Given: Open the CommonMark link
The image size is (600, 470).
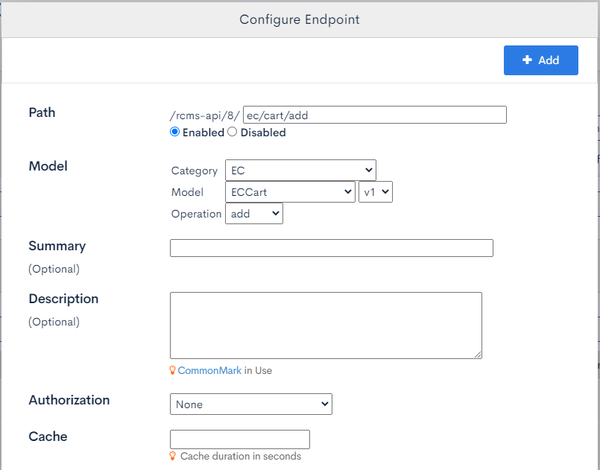Looking at the screenshot, I should click(x=209, y=370).
